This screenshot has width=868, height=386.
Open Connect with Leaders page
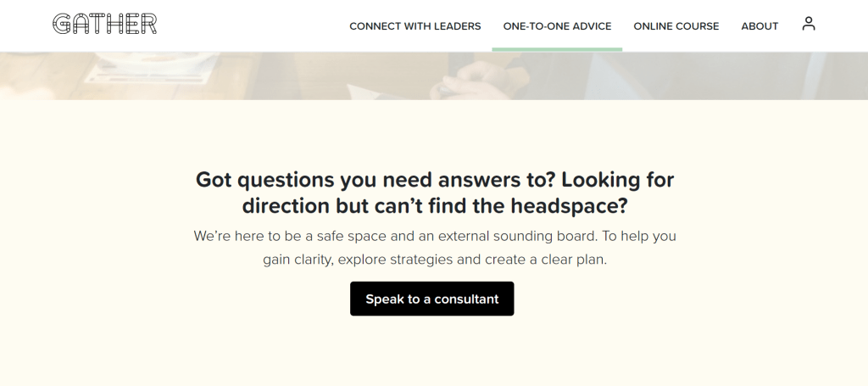pyautogui.click(x=415, y=26)
